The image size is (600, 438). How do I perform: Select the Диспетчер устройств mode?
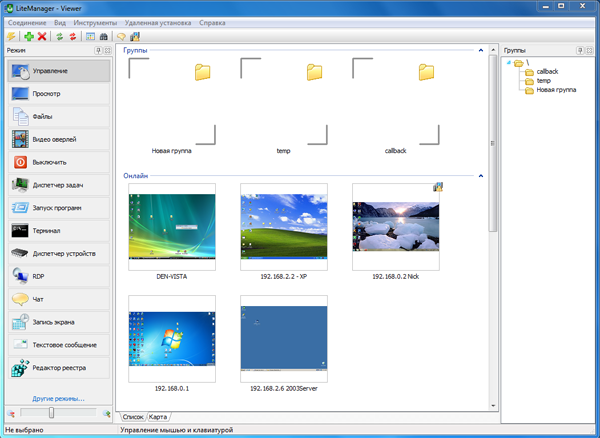(59, 254)
